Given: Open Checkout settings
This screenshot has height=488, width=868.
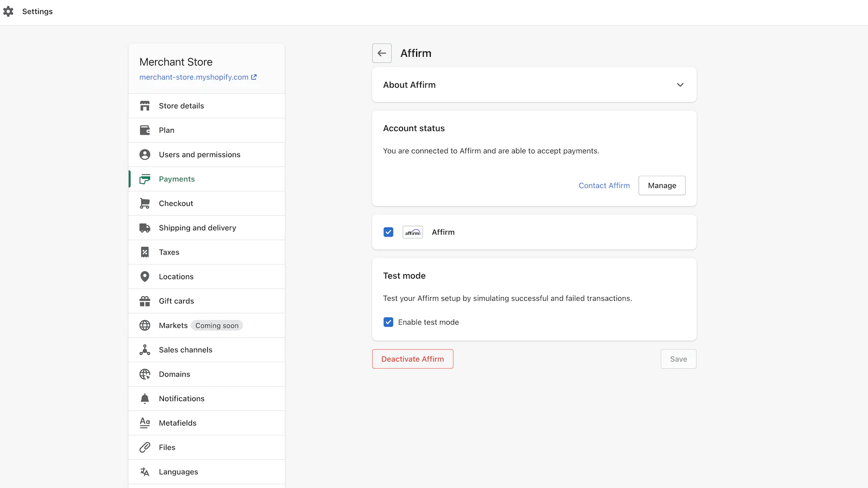Looking at the screenshot, I should pyautogui.click(x=207, y=203).
